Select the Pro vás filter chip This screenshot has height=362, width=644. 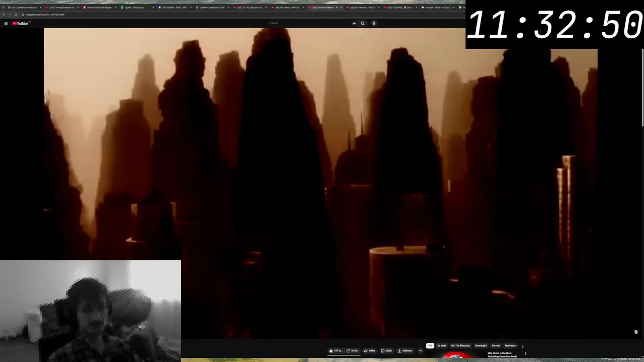496,346
